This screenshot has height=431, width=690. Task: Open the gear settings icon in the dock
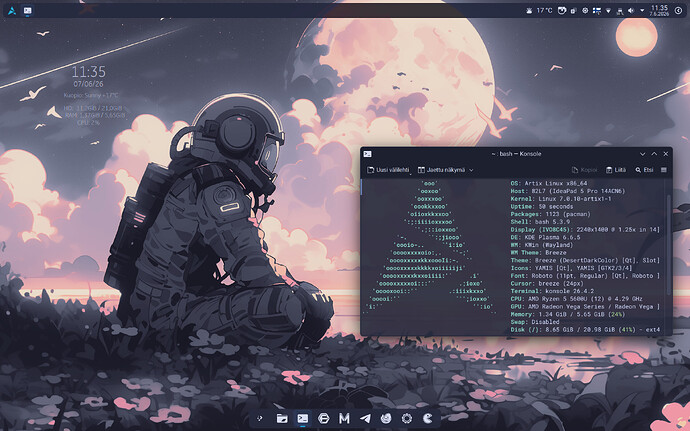click(x=407, y=418)
